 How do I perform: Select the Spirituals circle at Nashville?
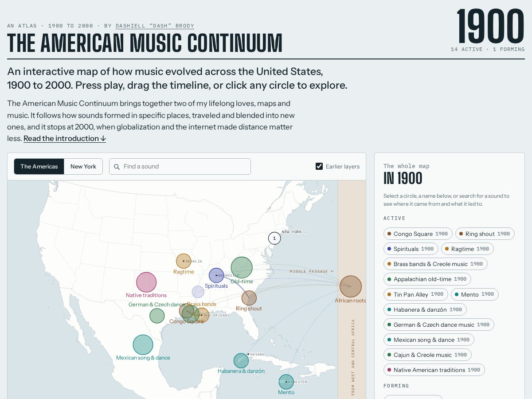(x=216, y=275)
